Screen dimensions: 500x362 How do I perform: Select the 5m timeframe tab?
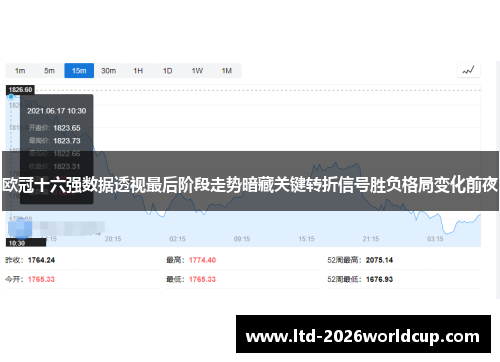tap(49, 71)
